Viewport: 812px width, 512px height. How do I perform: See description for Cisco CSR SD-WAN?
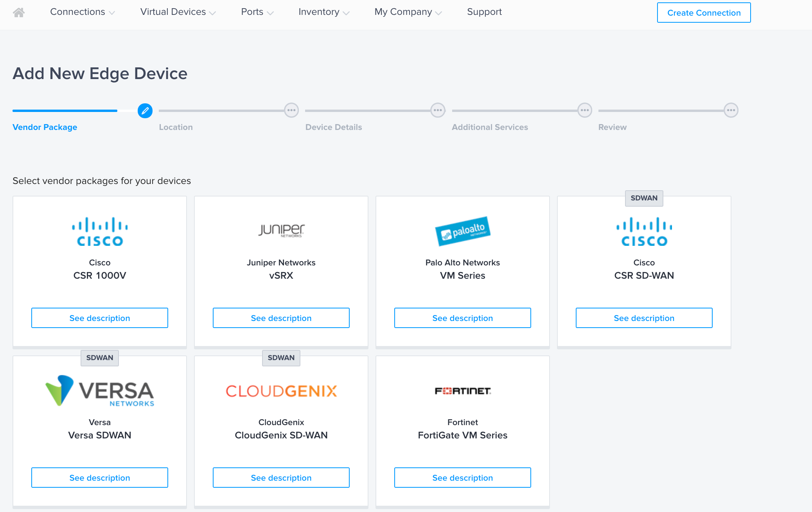(644, 318)
